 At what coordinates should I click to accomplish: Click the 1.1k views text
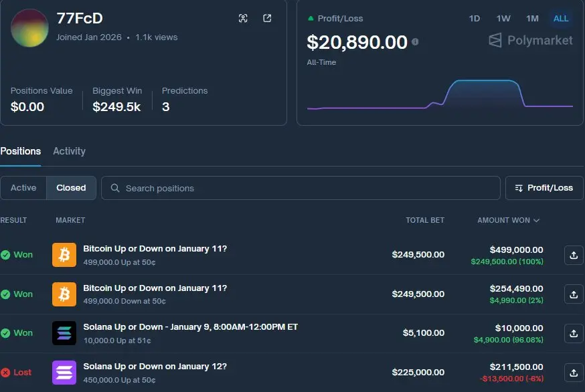(157, 37)
